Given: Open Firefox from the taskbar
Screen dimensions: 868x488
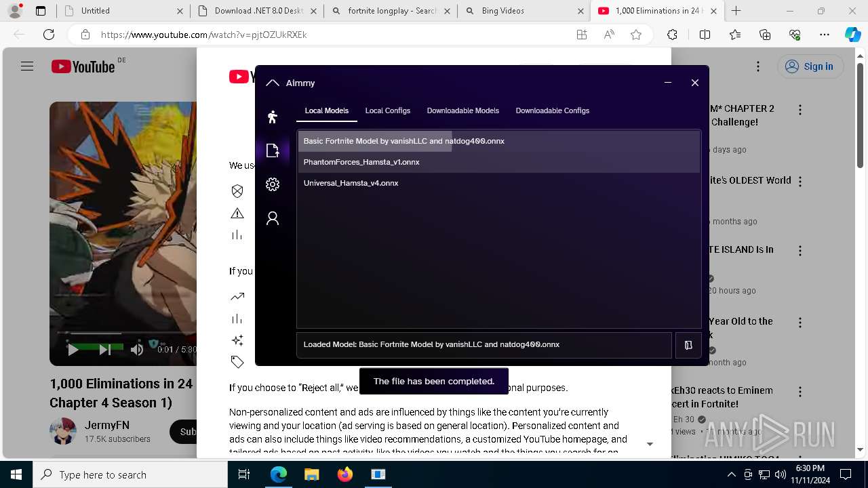Looking at the screenshot, I should pyautogui.click(x=345, y=474).
